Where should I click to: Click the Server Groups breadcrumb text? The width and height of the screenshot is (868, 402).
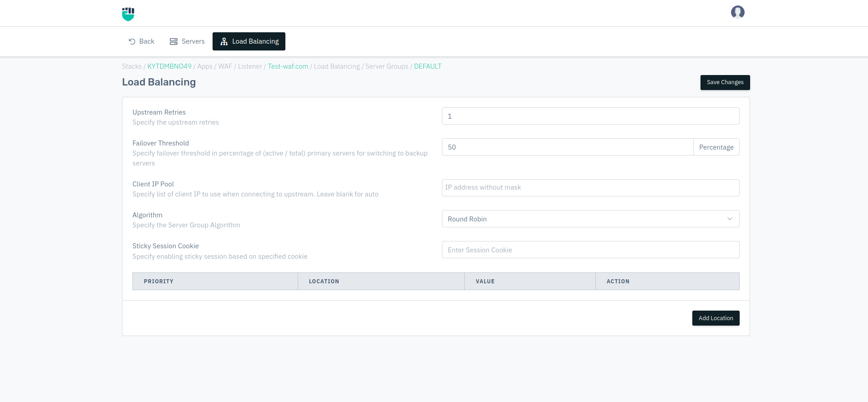[387, 66]
